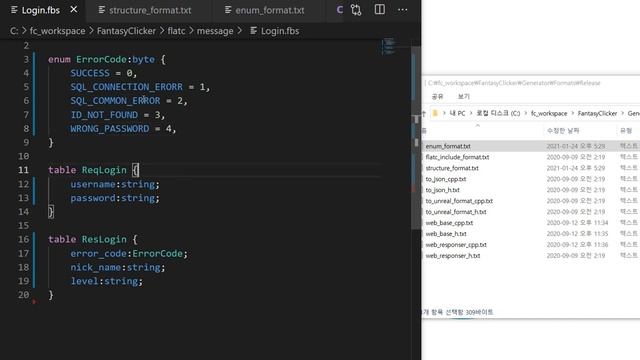This screenshot has height=360, width=640.
Task: Click FantasyClicker in the editor breadcrumb
Action: tap(126, 31)
